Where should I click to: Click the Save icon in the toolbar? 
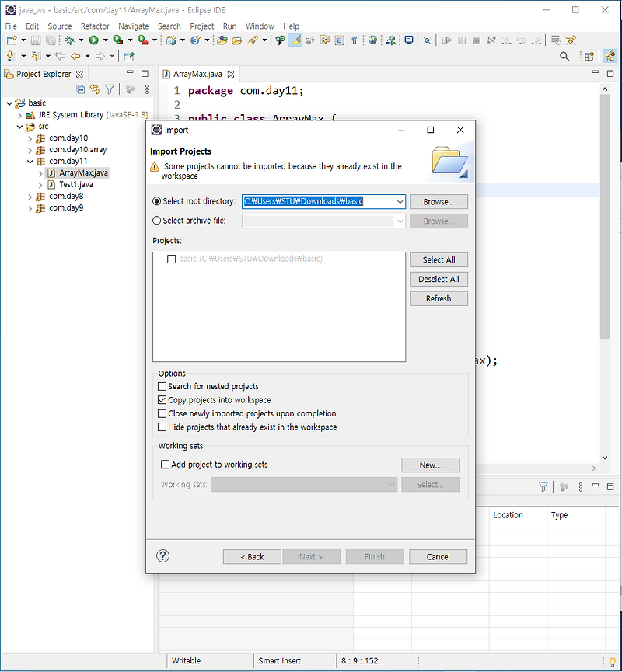click(x=36, y=40)
